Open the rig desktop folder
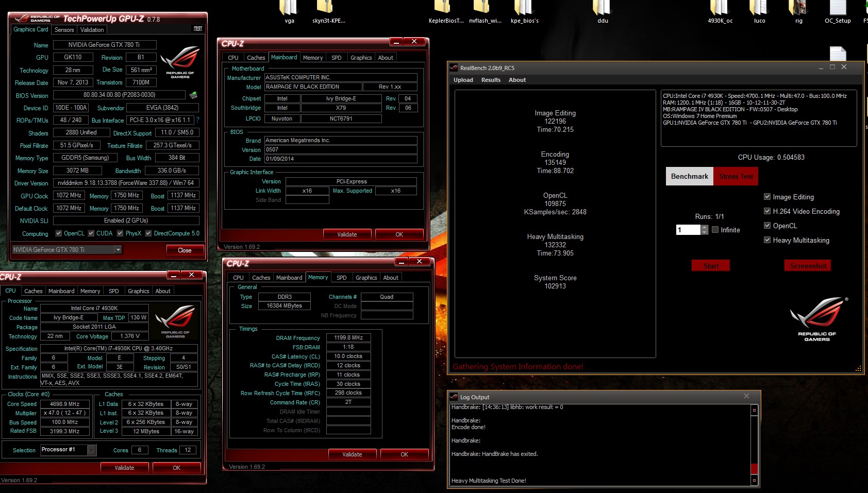Screen dimensions: 868x493 point(798,11)
